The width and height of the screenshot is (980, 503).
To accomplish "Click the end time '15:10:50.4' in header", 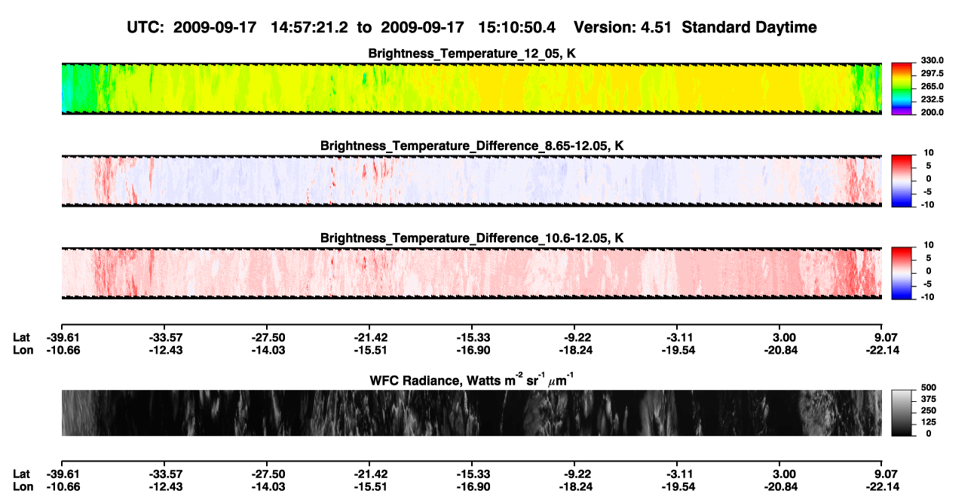I will click(517, 27).
